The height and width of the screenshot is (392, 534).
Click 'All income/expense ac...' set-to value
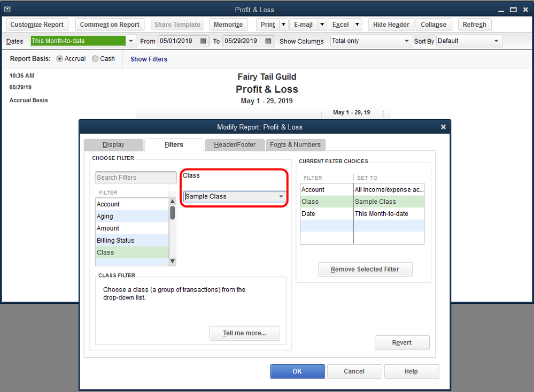[x=389, y=189]
